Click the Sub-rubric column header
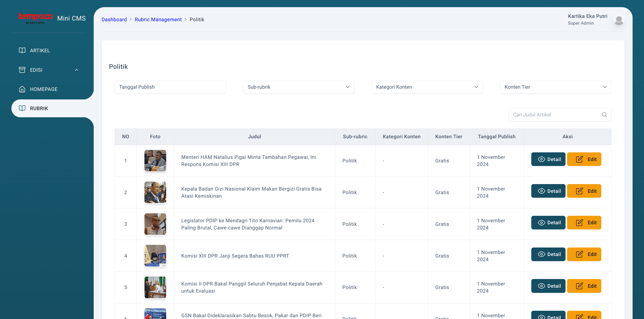The height and width of the screenshot is (319, 644). (355, 137)
